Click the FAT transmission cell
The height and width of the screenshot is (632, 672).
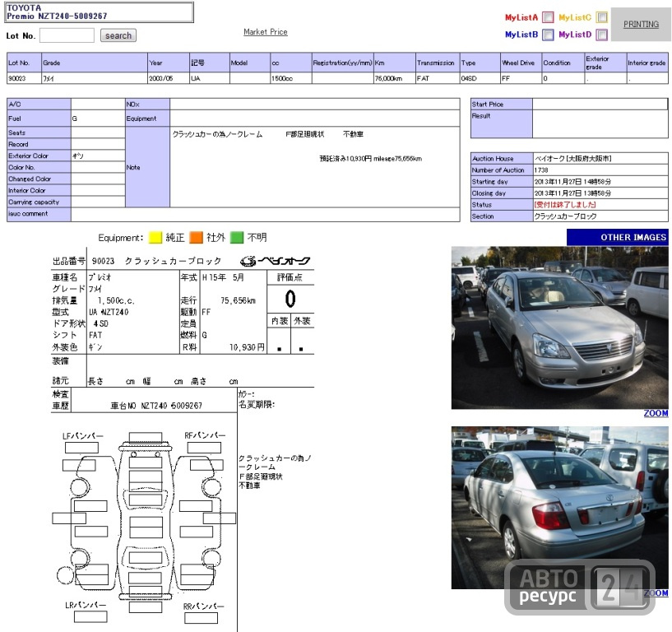[x=438, y=78]
